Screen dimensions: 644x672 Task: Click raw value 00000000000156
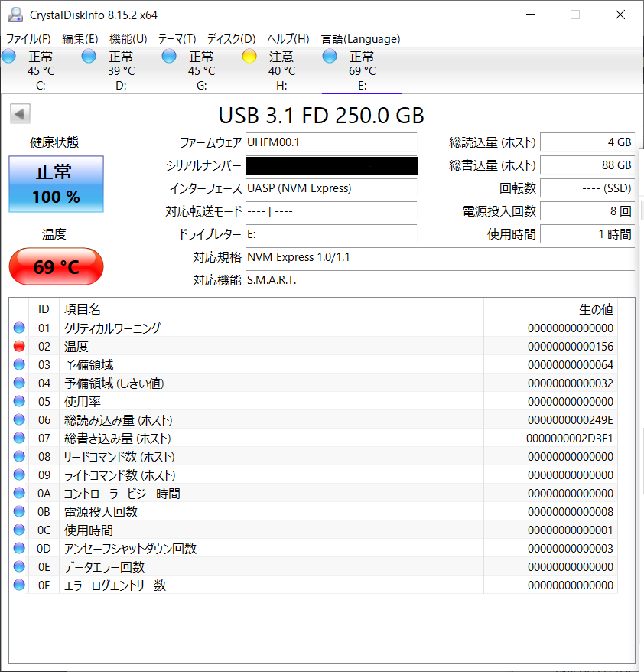tap(571, 346)
